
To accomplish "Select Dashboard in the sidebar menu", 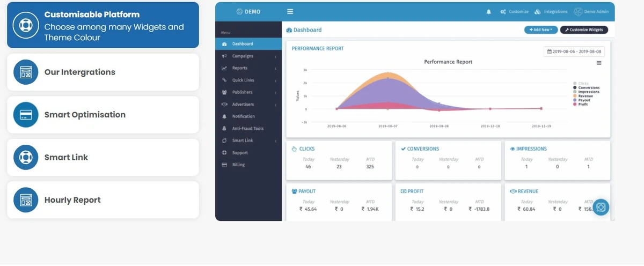I will (248, 44).
